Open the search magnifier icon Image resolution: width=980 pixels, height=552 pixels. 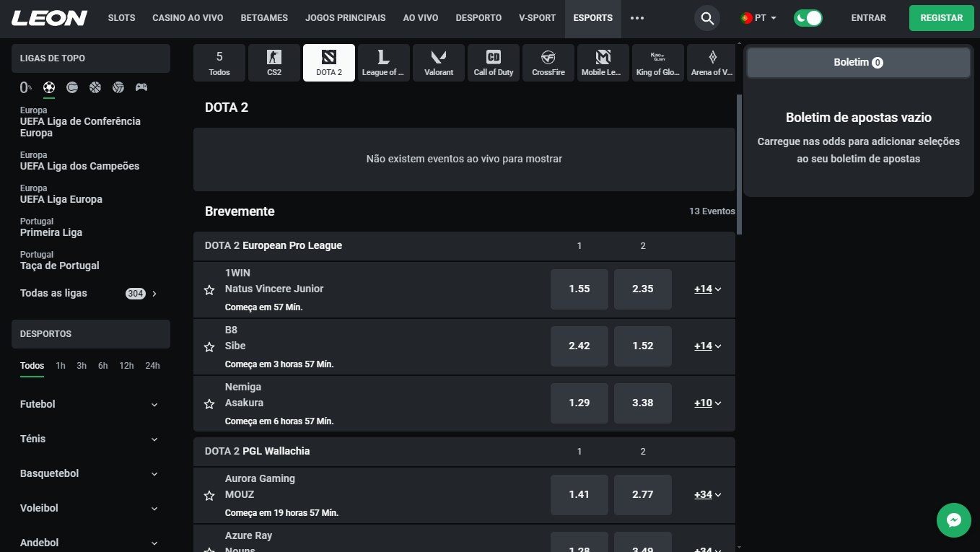point(707,18)
